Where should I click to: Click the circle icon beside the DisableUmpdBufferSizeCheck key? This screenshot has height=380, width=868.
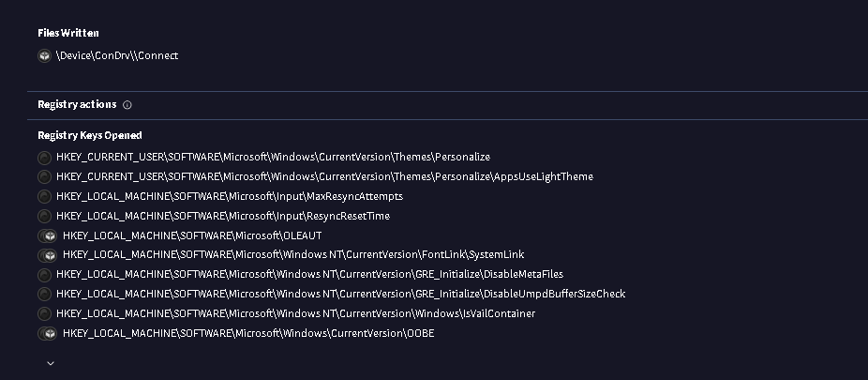44,295
